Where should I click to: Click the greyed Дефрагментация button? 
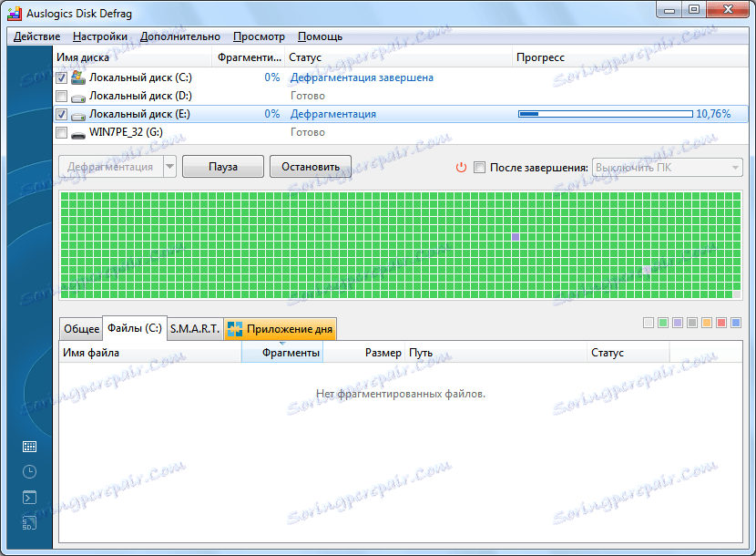pos(110,167)
